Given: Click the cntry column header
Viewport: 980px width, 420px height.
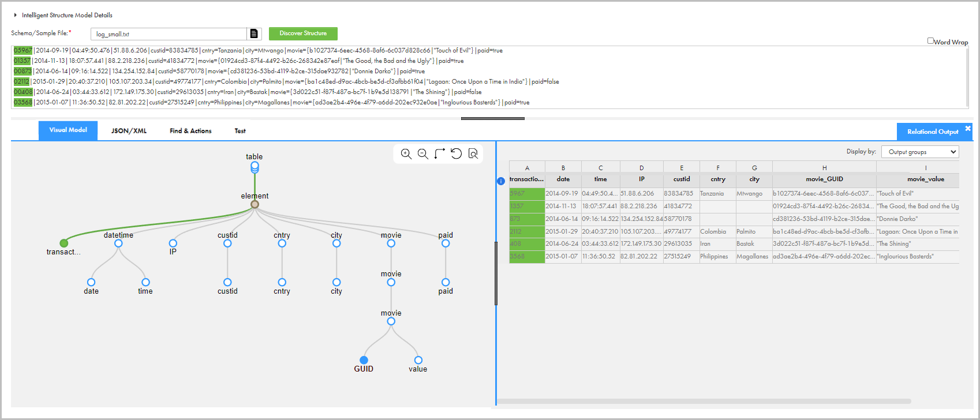Looking at the screenshot, I should [718, 179].
